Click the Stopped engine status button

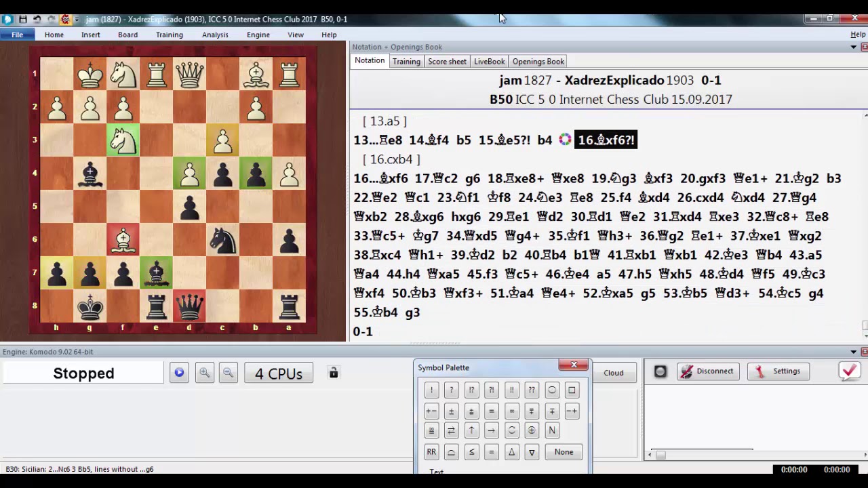pyautogui.click(x=83, y=373)
